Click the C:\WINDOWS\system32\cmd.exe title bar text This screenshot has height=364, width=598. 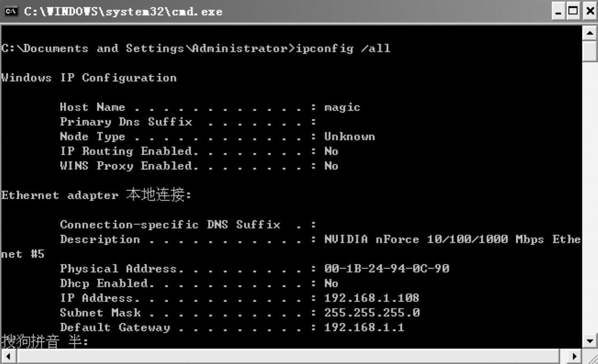coord(123,11)
